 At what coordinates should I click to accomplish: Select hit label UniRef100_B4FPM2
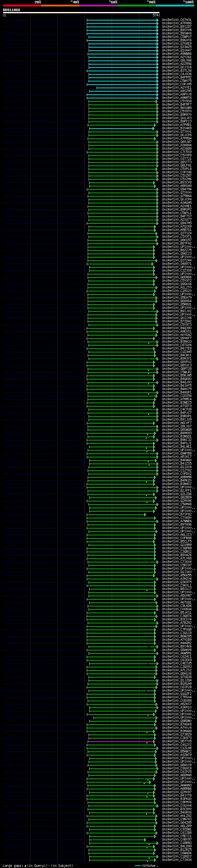[x=177, y=78]
